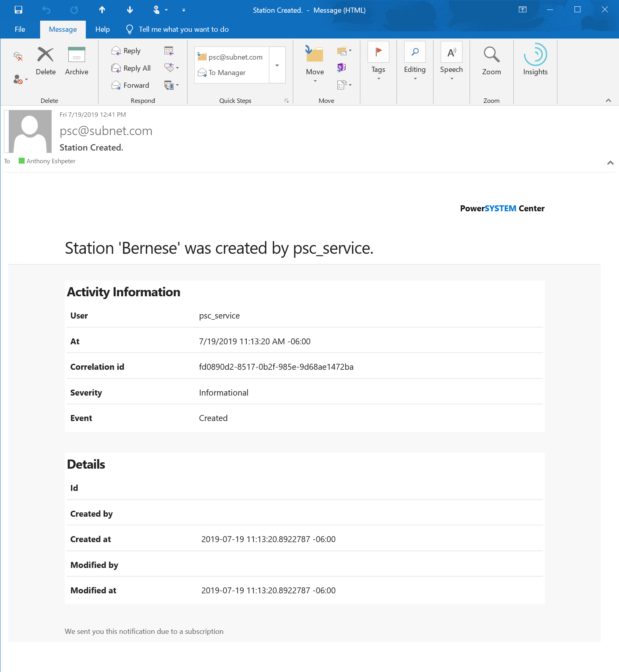Save the message with floppy icon
Viewport: 619px width, 672px height.
(18, 10)
